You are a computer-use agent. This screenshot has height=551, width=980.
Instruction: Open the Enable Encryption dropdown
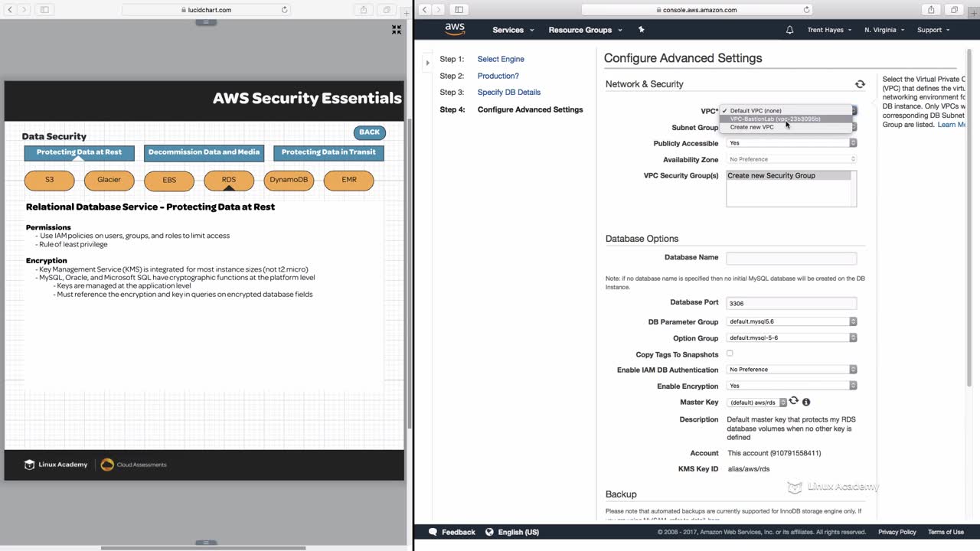click(792, 386)
